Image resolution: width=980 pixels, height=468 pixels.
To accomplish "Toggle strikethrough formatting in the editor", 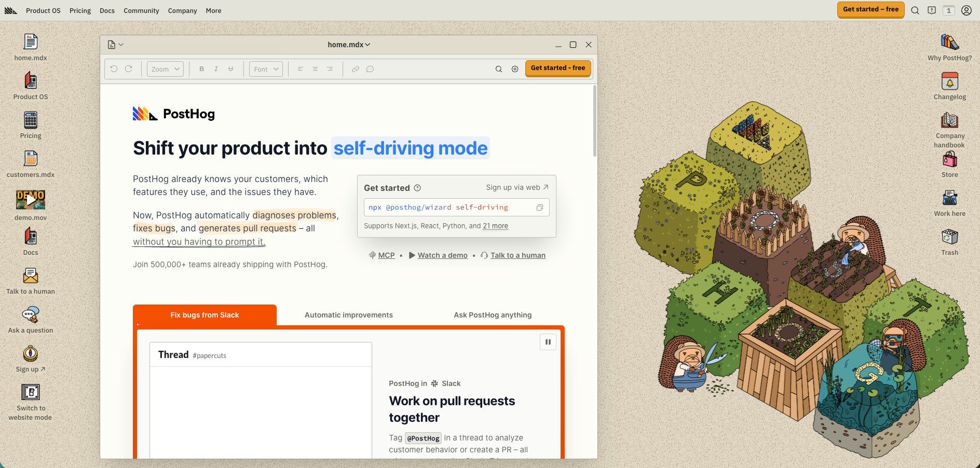I will (x=230, y=69).
